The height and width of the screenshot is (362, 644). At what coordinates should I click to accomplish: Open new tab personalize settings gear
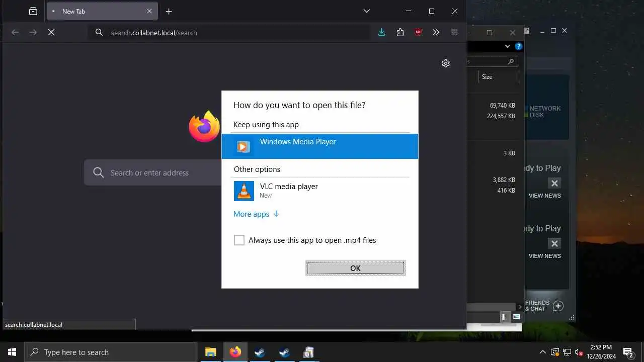click(446, 63)
